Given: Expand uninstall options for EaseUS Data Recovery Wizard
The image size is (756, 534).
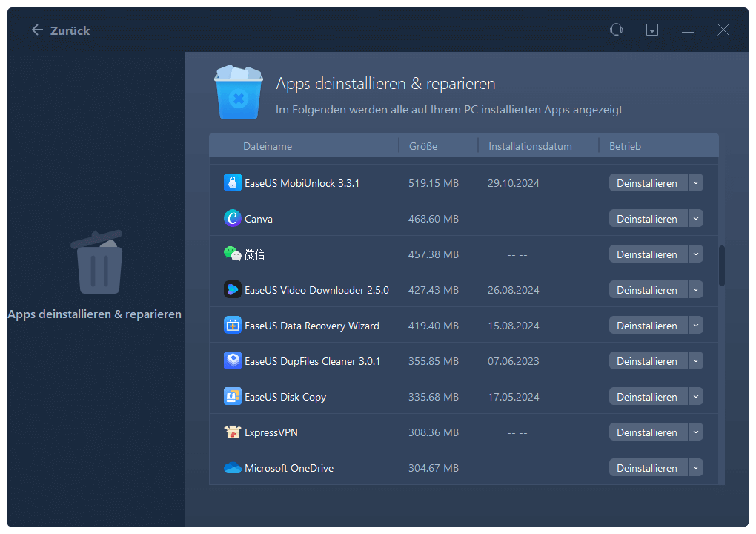Looking at the screenshot, I should (x=696, y=326).
